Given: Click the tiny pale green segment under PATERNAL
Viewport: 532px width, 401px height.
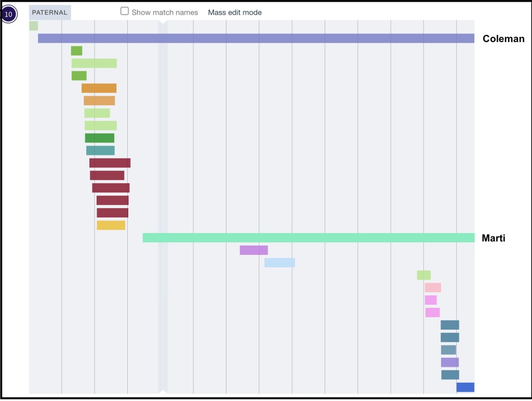Looking at the screenshot, I should (x=33, y=25).
